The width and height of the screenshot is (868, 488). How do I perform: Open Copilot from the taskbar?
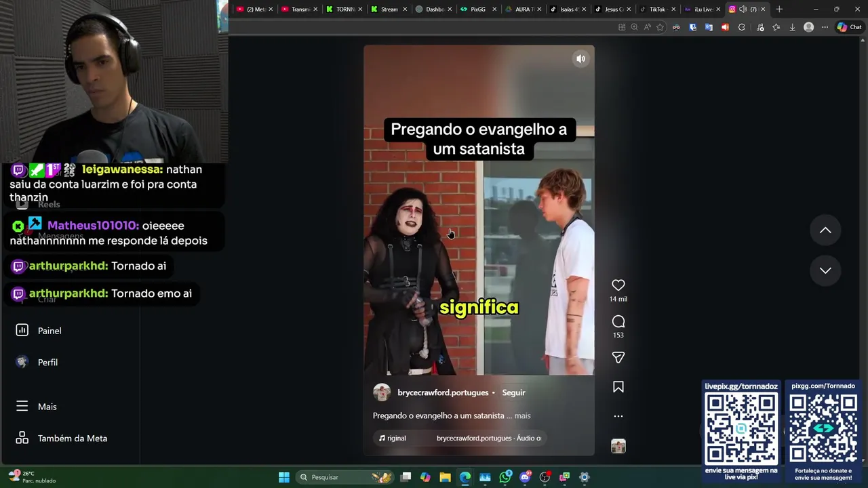coord(425,477)
